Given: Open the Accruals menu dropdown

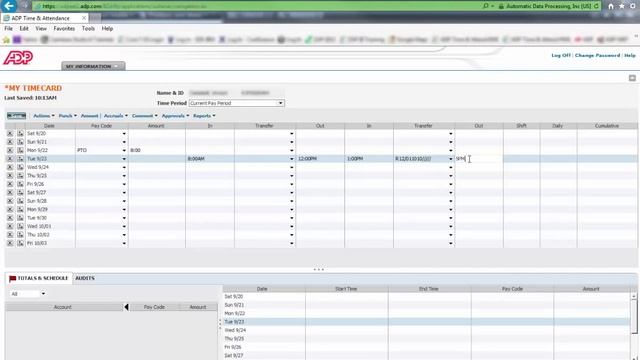Looking at the screenshot, I should pyautogui.click(x=116, y=116).
